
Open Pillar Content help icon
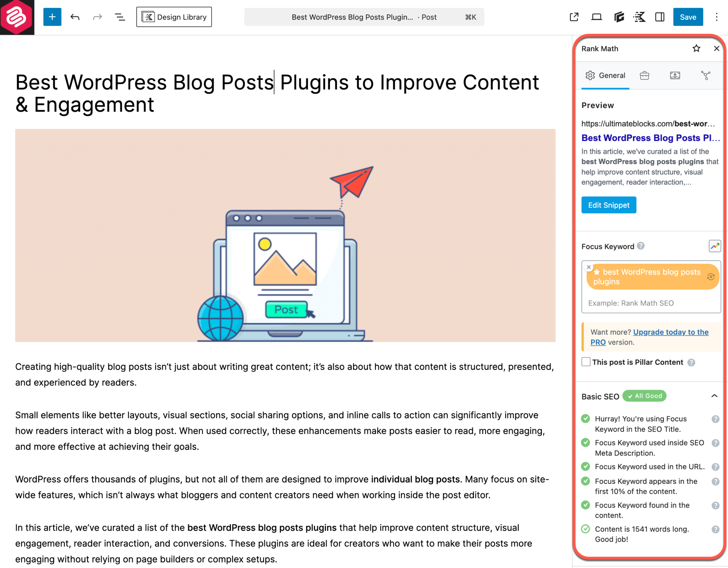691,362
